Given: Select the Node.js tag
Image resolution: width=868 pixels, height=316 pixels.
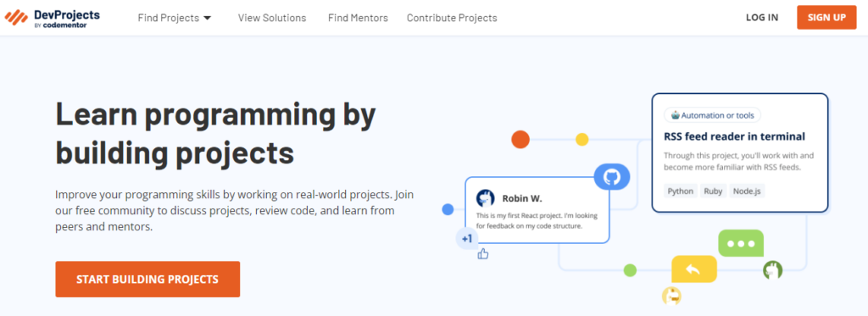Looking at the screenshot, I should [747, 191].
